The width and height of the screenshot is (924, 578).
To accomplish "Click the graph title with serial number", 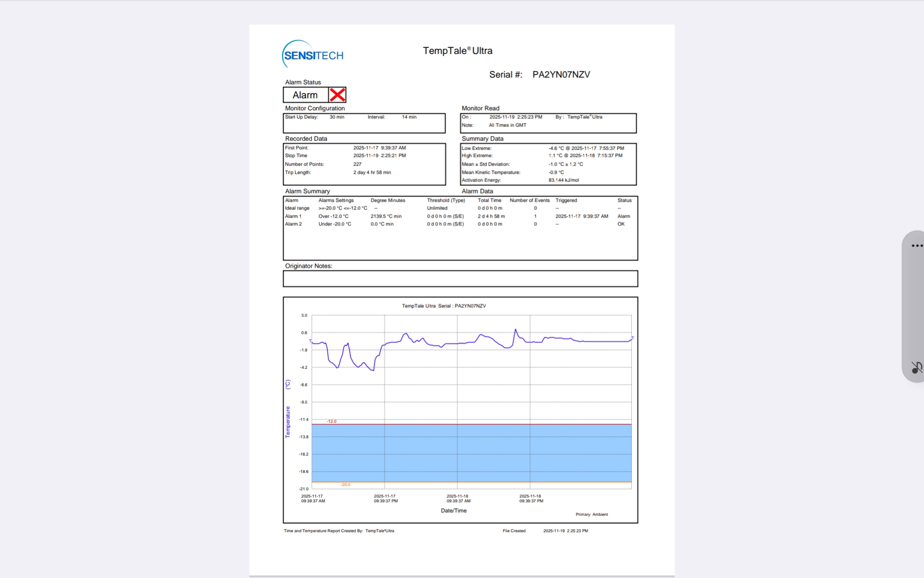I will coord(444,306).
